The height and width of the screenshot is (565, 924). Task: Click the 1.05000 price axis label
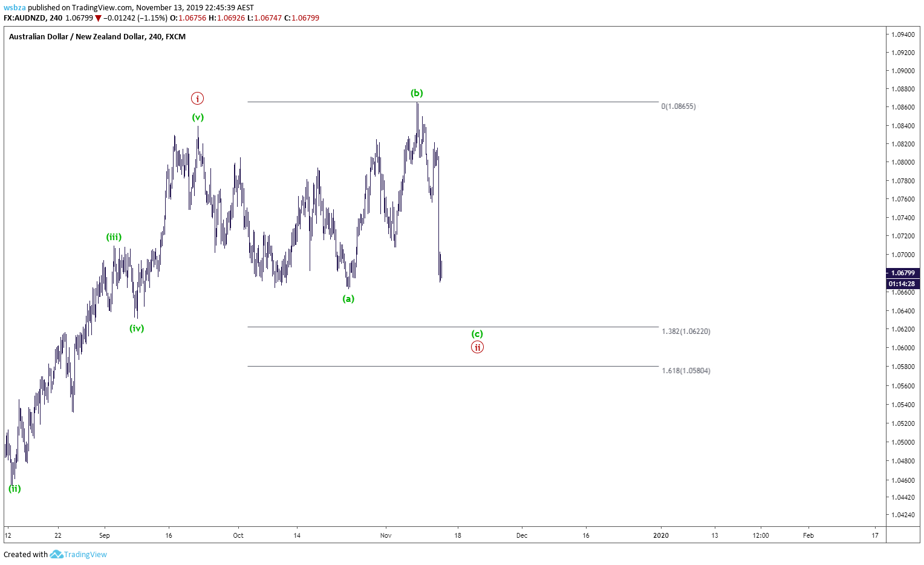tap(903, 442)
